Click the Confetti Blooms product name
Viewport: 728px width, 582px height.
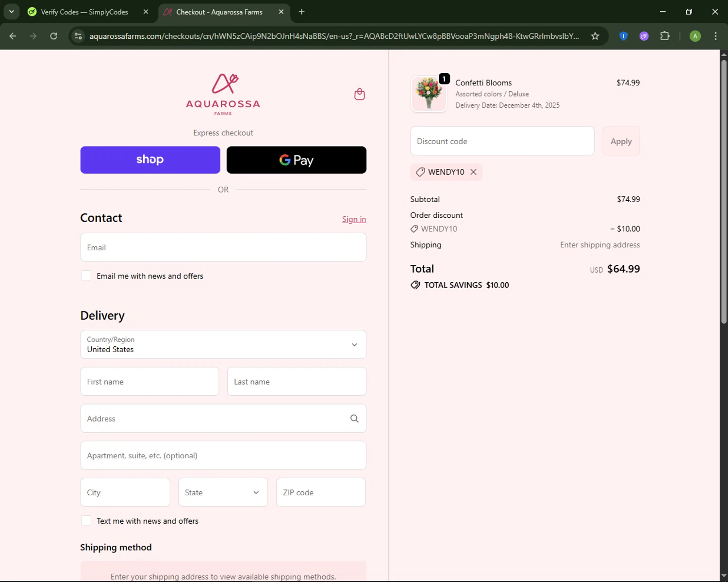(x=483, y=83)
